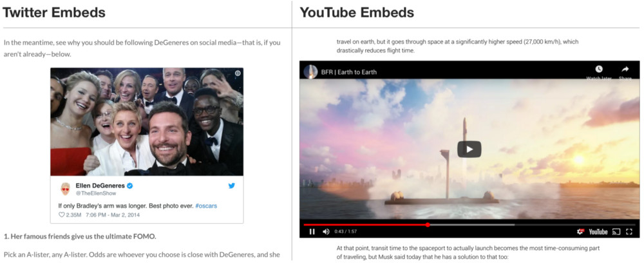Viewport: 644px width, 263px height.
Task: Cast the video using the Cast icon
Action: 616,232
